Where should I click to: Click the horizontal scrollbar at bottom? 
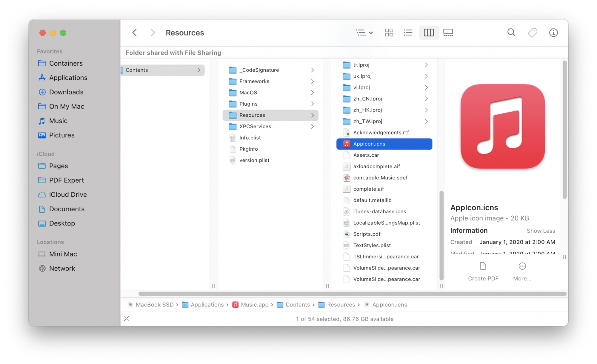352,294
